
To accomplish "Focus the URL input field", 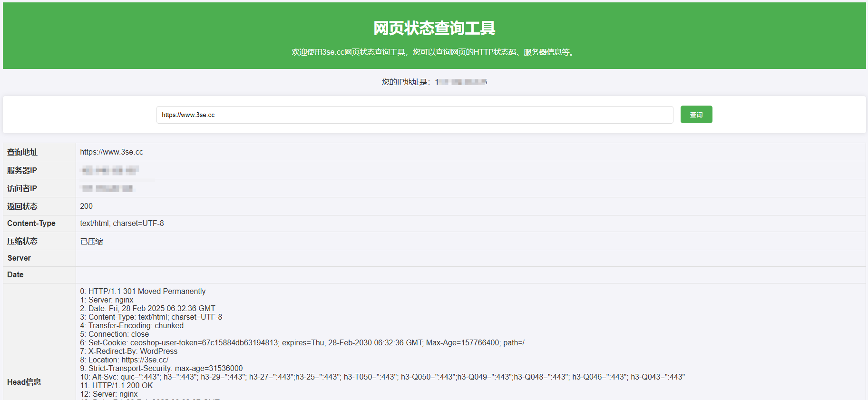I will pyautogui.click(x=414, y=115).
